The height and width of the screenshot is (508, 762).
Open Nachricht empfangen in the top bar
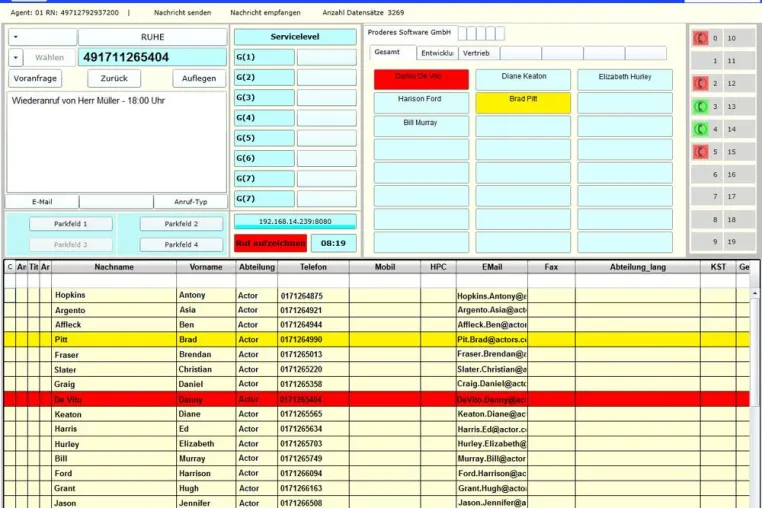(265, 13)
